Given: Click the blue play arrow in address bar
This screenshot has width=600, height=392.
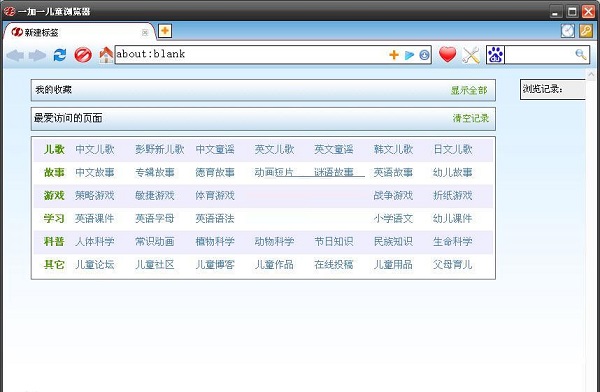Looking at the screenshot, I should tap(409, 55).
